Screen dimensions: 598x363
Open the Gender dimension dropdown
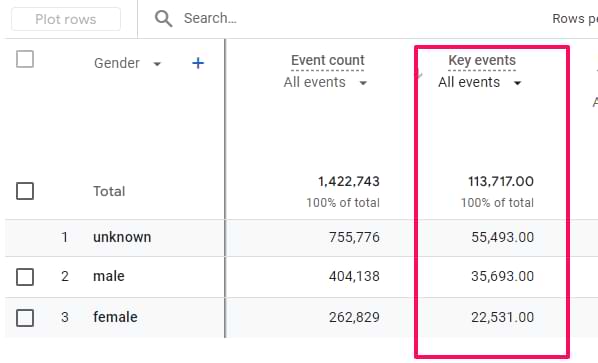[x=127, y=63]
